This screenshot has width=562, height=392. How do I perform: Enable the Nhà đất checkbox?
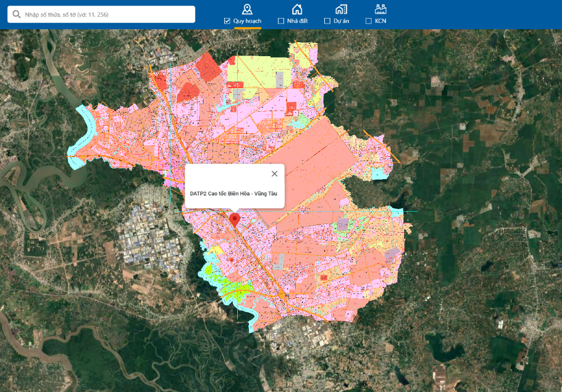(281, 21)
